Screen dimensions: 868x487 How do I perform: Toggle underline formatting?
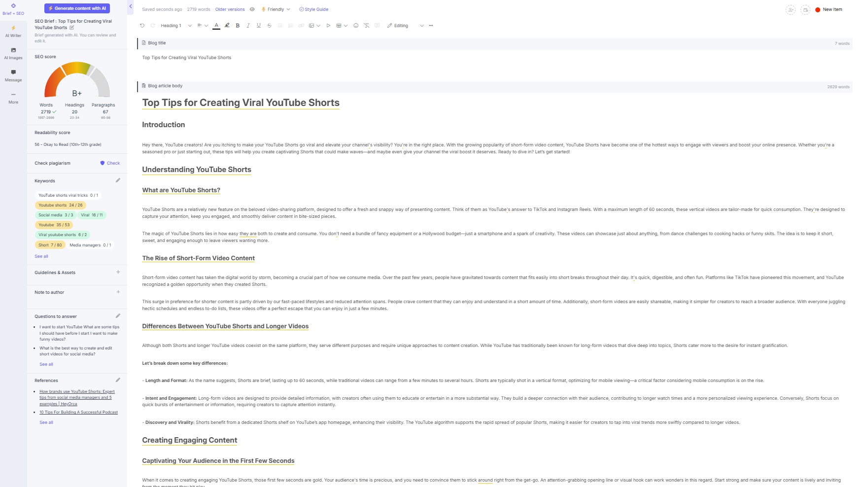click(x=259, y=26)
